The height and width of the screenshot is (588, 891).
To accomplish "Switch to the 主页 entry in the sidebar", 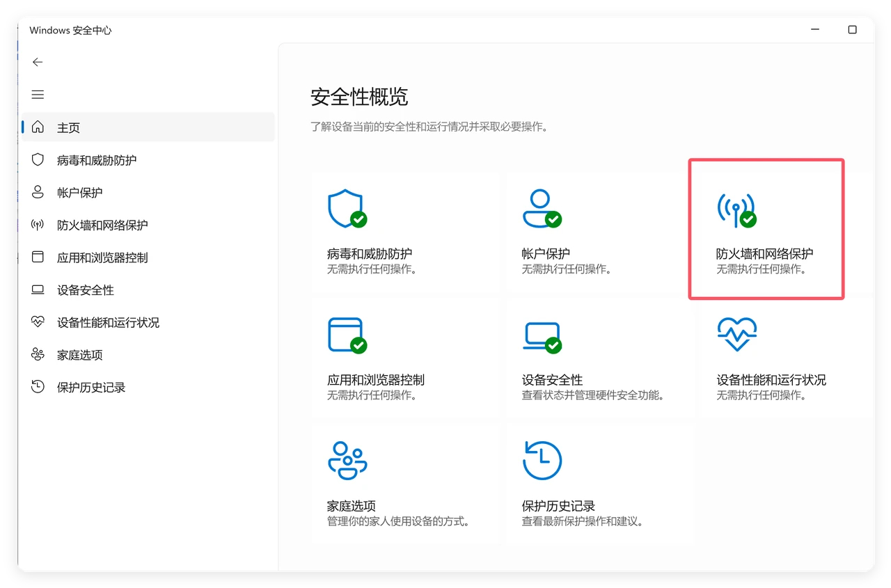I will [70, 127].
